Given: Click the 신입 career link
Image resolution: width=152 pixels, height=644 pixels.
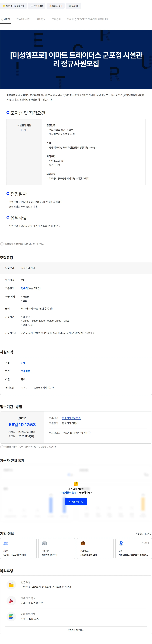Looking at the screenshot, I should tap(23, 363).
